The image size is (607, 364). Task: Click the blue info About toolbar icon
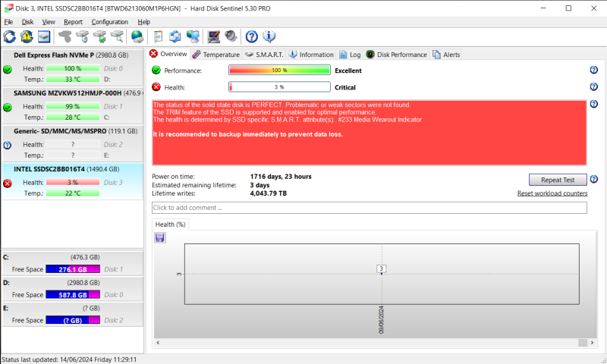tap(269, 36)
